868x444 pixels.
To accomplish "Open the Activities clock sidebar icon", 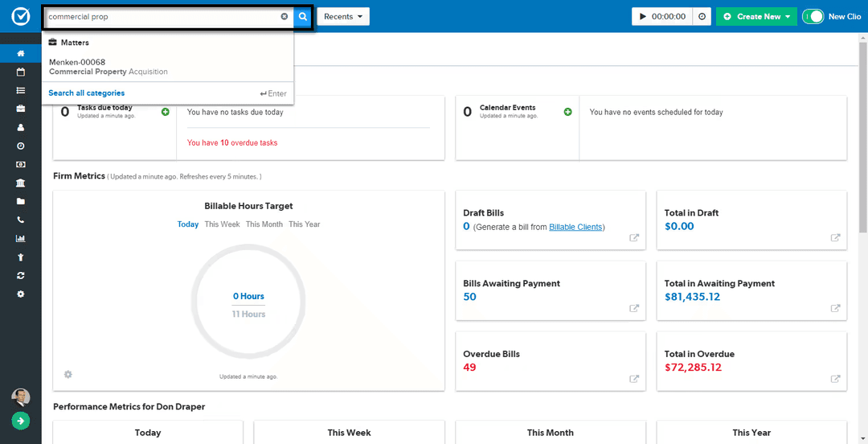I will click(20, 146).
